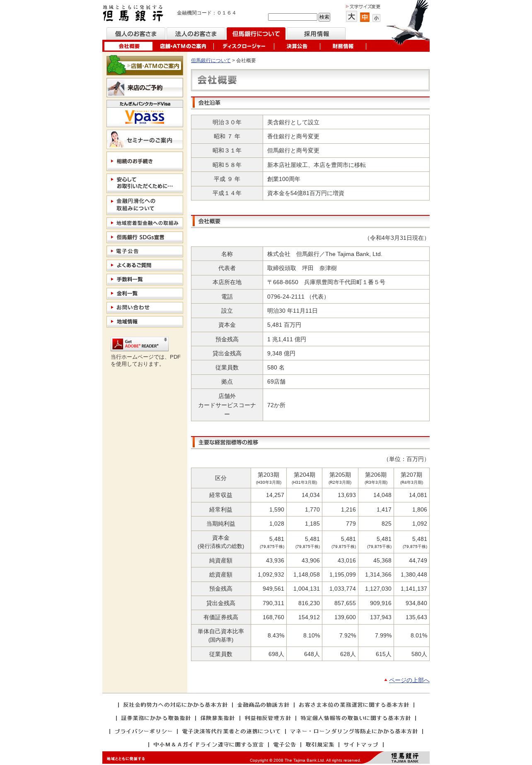This screenshot has height=765, width=532.
Task: Click the footer Tajima Bank logo
Action: pyautogui.click(x=405, y=758)
